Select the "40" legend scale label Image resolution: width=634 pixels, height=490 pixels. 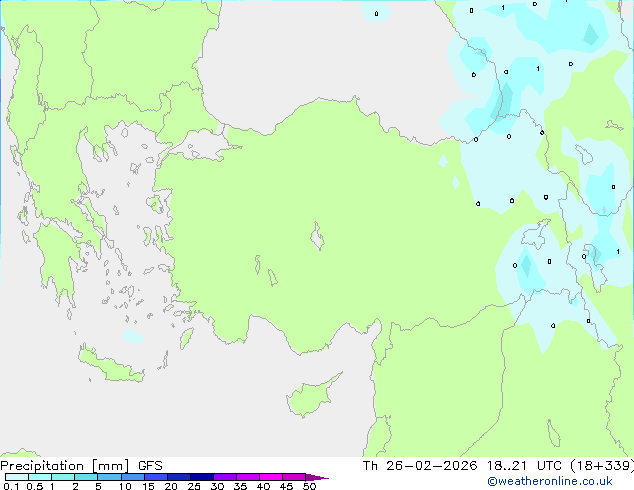click(263, 486)
